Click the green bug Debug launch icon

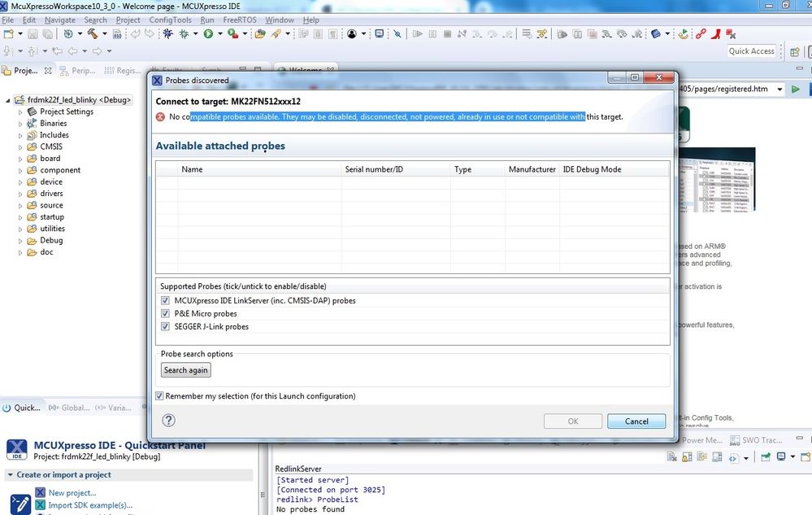[184, 33]
